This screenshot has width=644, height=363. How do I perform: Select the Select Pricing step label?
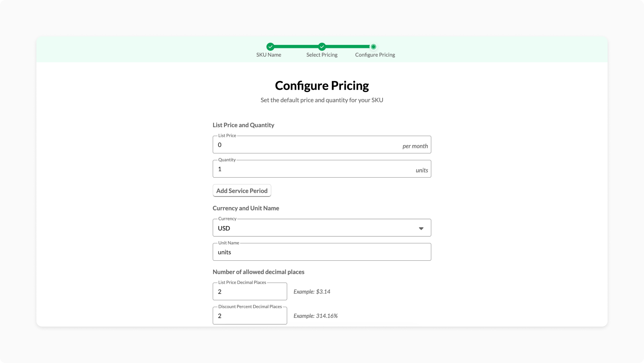pyautogui.click(x=322, y=55)
